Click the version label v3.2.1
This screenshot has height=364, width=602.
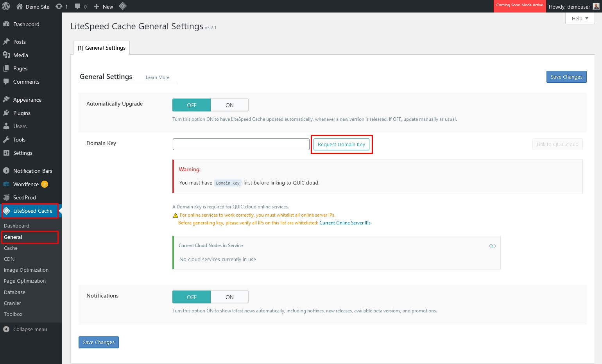tap(210, 28)
